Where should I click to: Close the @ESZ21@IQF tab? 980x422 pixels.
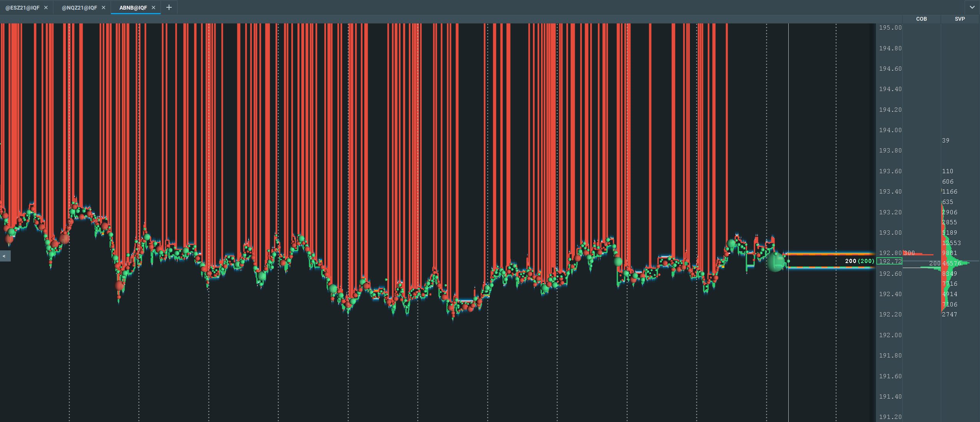[x=46, y=8]
